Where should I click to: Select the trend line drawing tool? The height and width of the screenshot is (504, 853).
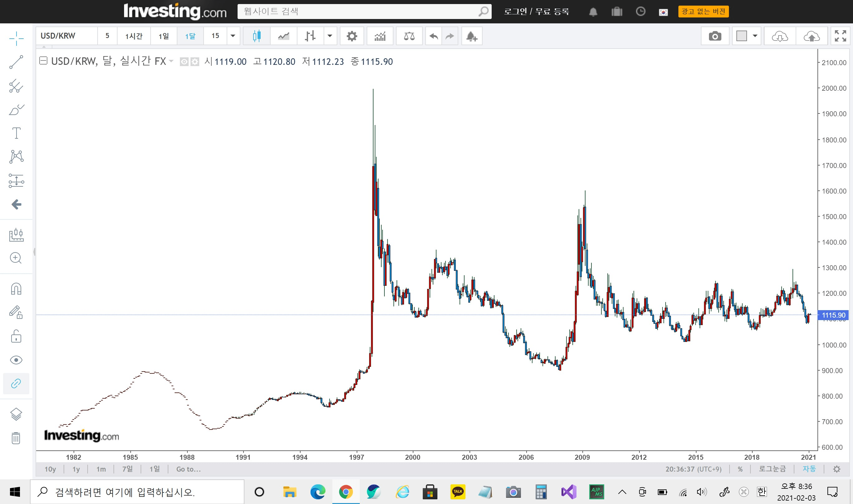tap(16, 62)
